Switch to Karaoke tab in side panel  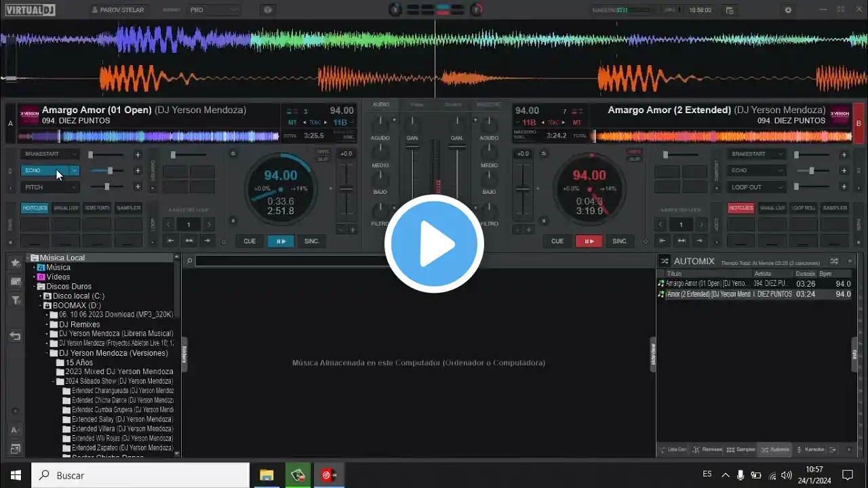coord(810,449)
